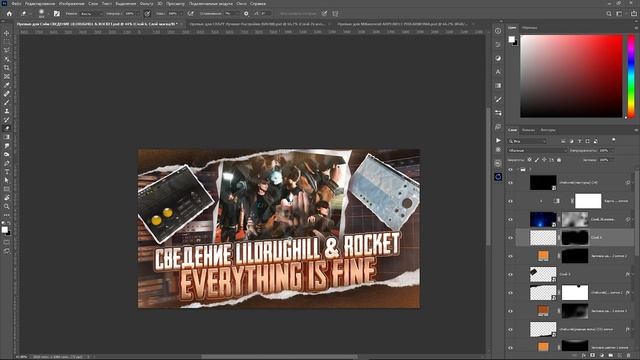Screen dimensions: 640x360
Task: Open the brush settings panel icon
Action: pyautogui.click(x=57, y=13)
